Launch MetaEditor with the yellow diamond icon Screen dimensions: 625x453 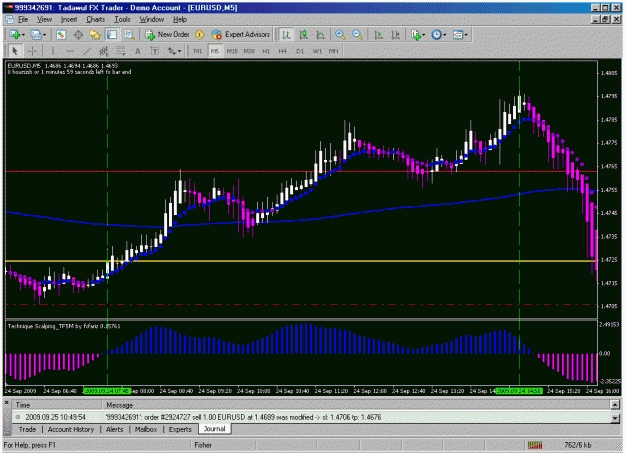pos(200,35)
